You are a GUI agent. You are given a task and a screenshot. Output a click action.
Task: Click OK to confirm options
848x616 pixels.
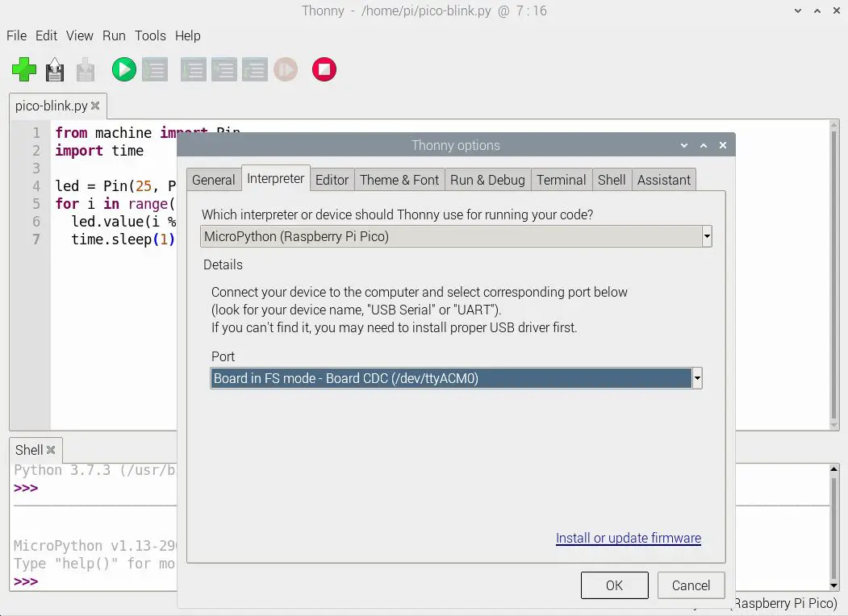tap(614, 585)
